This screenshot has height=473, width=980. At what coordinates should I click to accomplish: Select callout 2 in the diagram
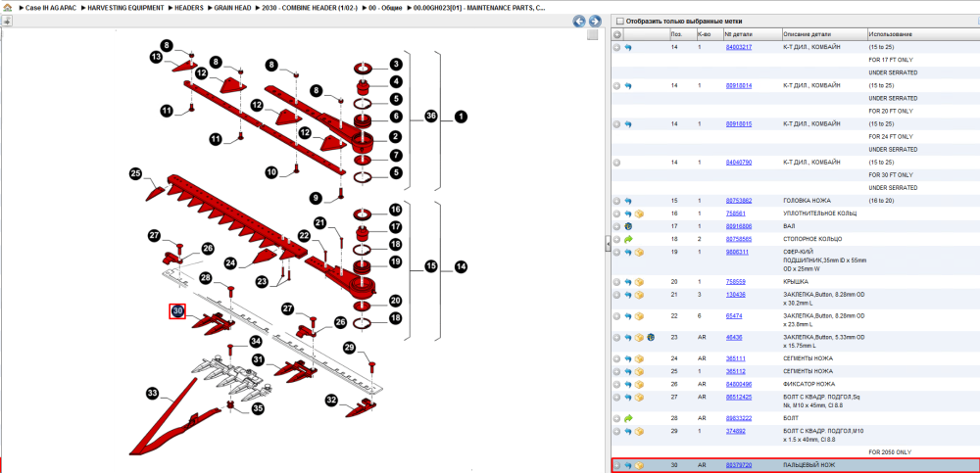pos(396,136)
